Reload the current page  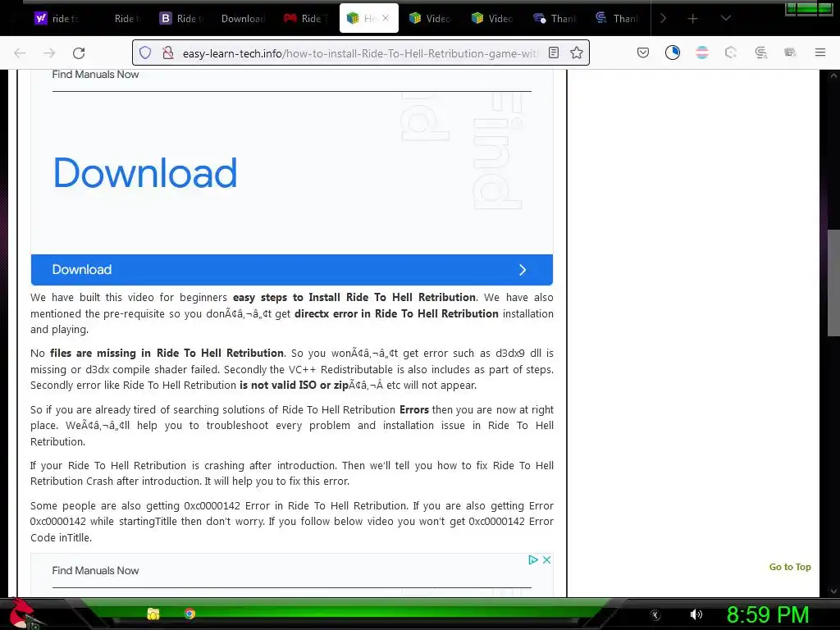pos(79,53)
